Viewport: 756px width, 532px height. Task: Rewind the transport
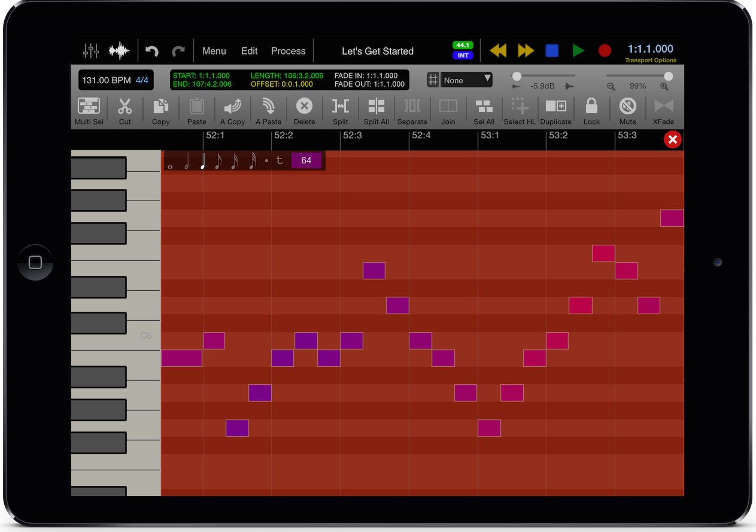498,51
